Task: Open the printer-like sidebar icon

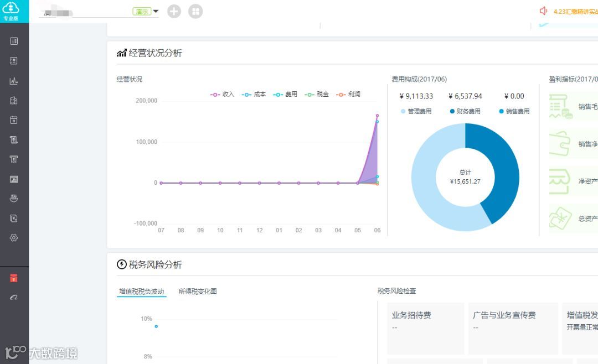Action: tap(14, 159)
